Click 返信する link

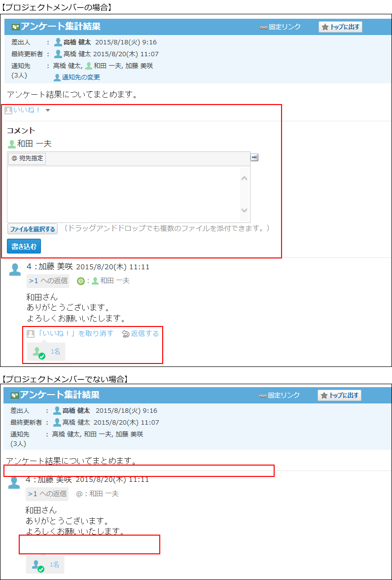[x=144, y=333]
